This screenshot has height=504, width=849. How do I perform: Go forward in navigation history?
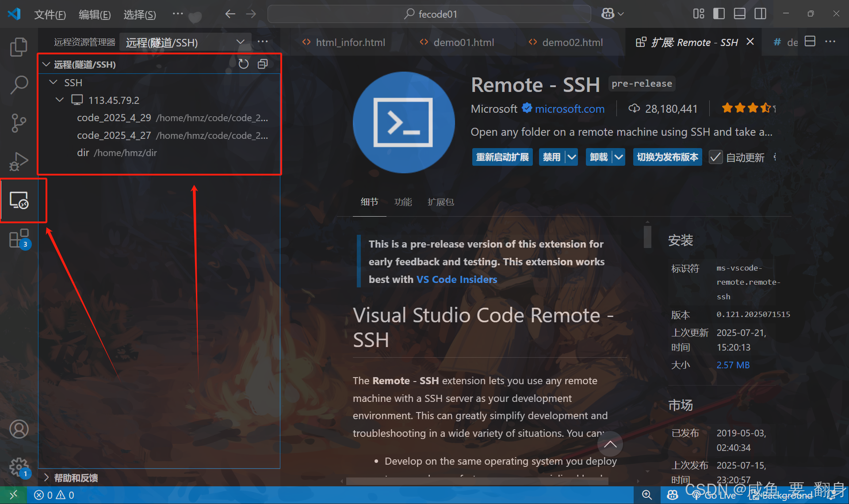tap(251, 14)
